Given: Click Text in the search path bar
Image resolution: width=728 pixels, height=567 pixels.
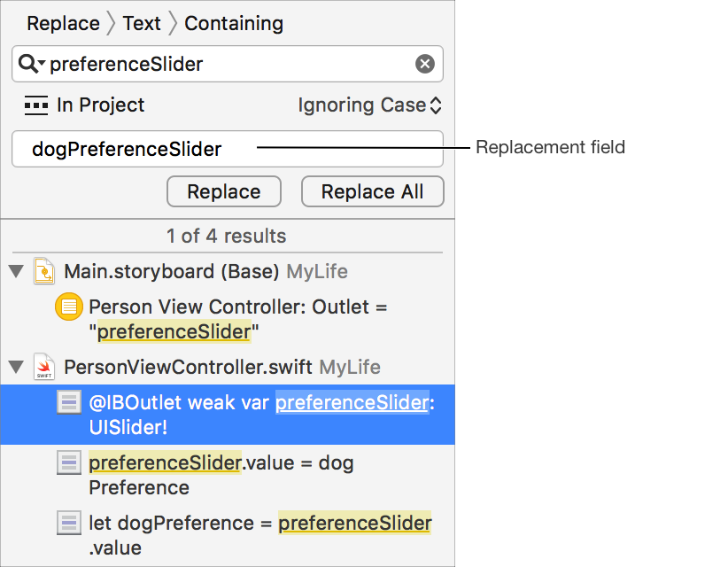Looking at the screenshot, I should 142,23.
